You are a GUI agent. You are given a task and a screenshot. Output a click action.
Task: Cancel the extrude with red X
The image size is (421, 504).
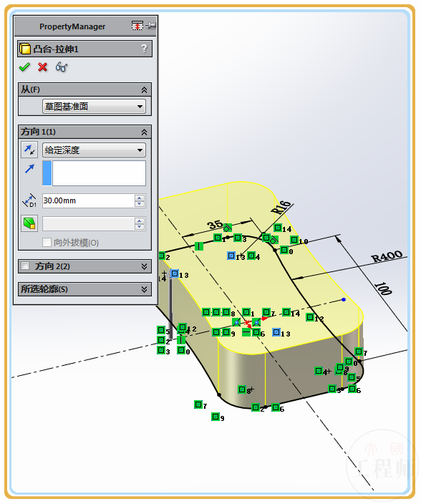[x=42, y=67]
